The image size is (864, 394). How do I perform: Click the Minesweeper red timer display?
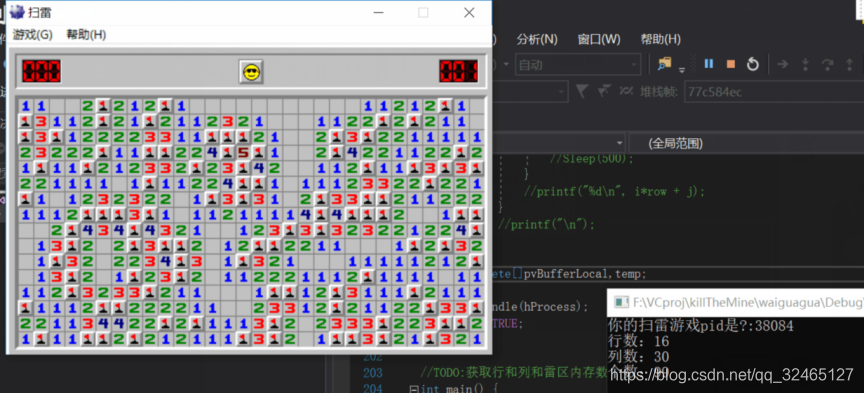click(x=458, y=71)
